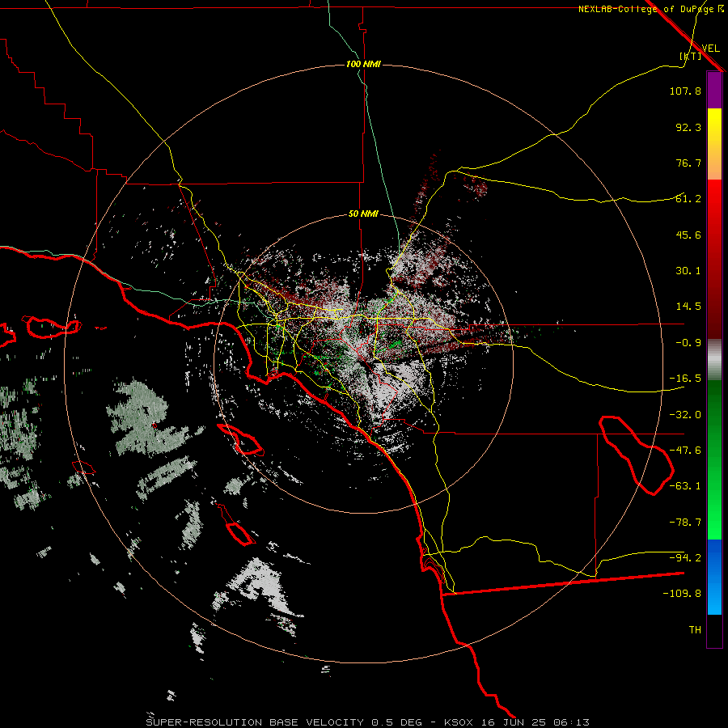The height and width of the screenshot is (728, 728).
Task: Pick the green segment of the color bar
Action: coord(714,459)
